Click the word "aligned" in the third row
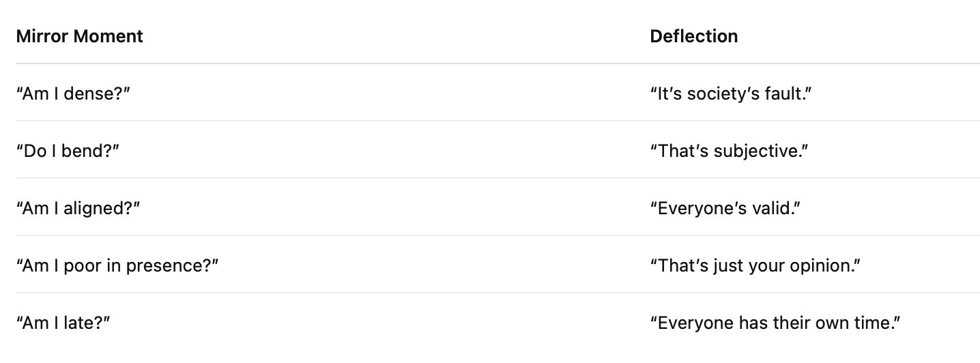This screenshot has width=980, height=363. tap(95, 207)
